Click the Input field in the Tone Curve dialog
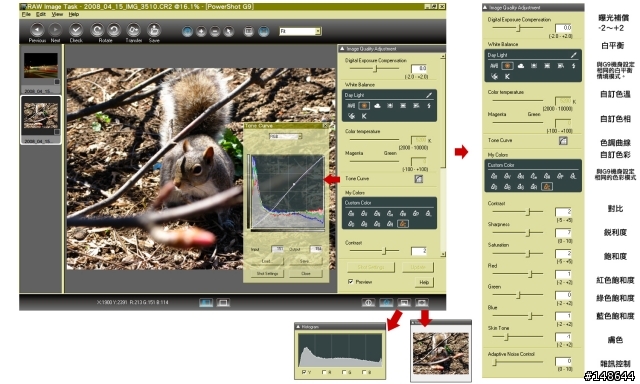The height and width of the screenshot is (384, 640). [x=278, y=249]
